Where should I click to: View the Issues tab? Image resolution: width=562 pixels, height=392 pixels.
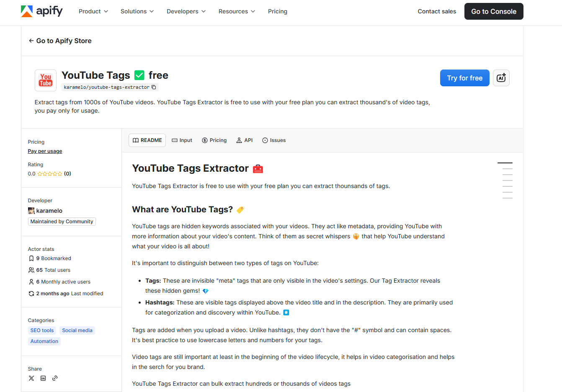[274, 140]
